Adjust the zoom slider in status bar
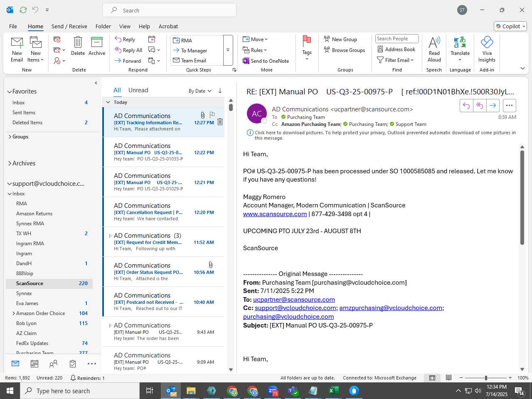The height and width of the screenshot is (399, 532). [x=485, y=378]
